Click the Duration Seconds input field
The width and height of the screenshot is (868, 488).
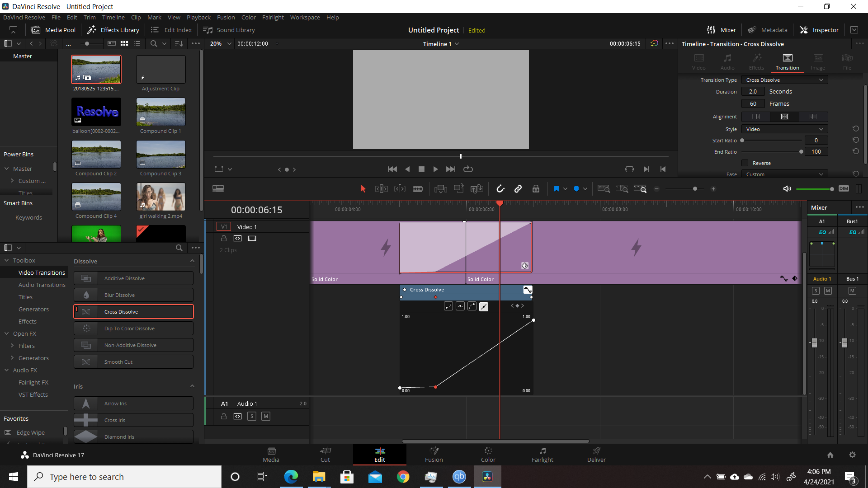coord(753,92)
